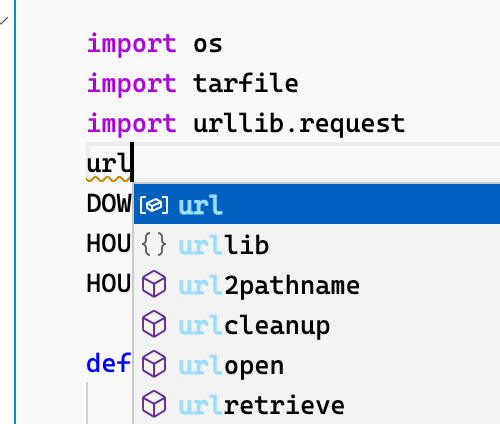This screenshot has width=500, height=424.
Task: Choose the urlcleanup completion entry
Action: coord(317,324)
